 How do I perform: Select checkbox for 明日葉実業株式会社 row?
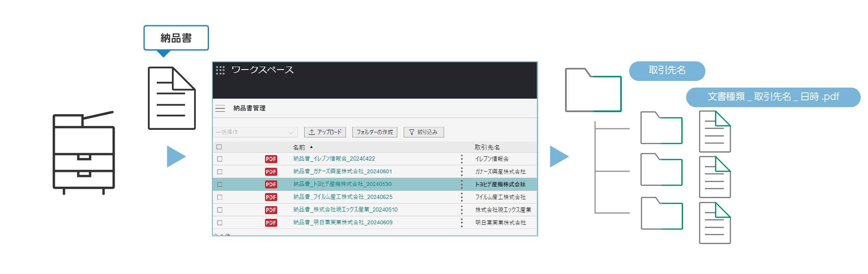220,223
